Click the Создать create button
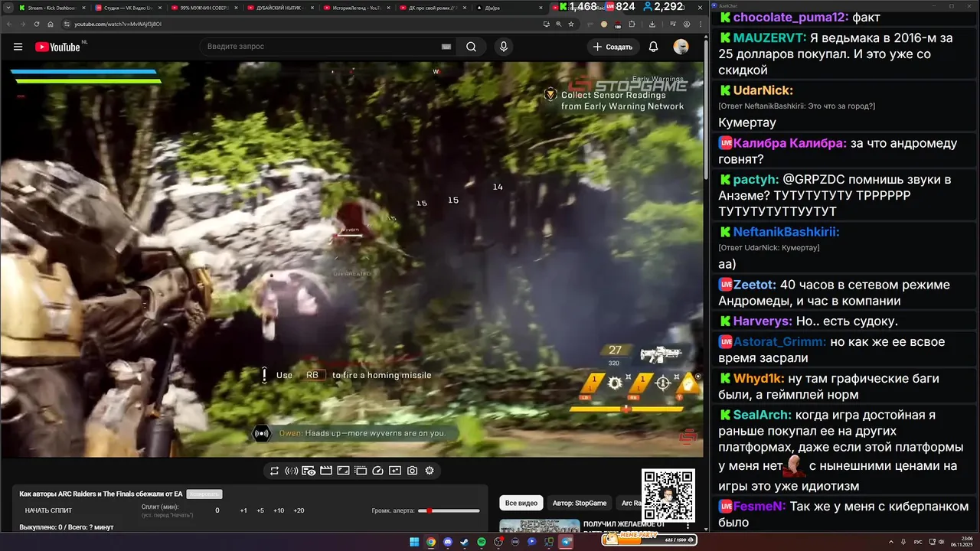Image resolution: width=980 pixels, height=551 pixels. point(614,47)
